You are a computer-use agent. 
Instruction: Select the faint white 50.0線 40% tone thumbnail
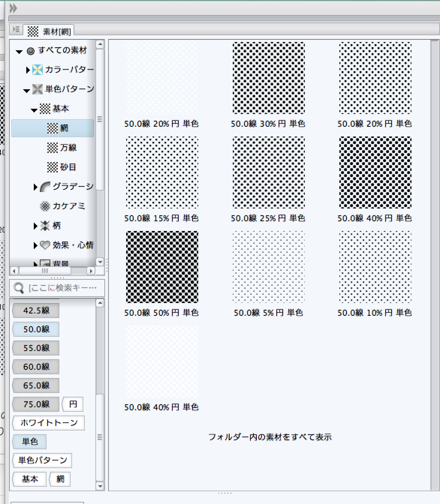pos(162,361)
